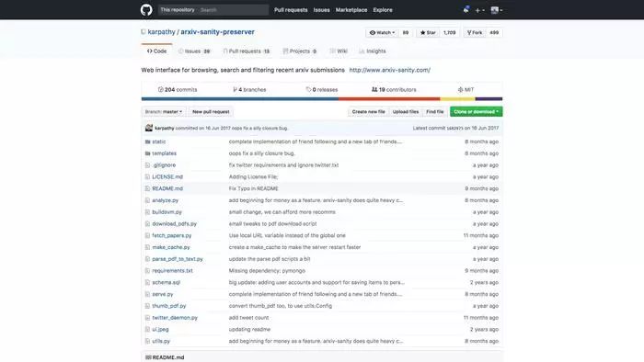
Task: Click the MIT license scale icon
Action: pyautogui.click(x=460, y=89)
